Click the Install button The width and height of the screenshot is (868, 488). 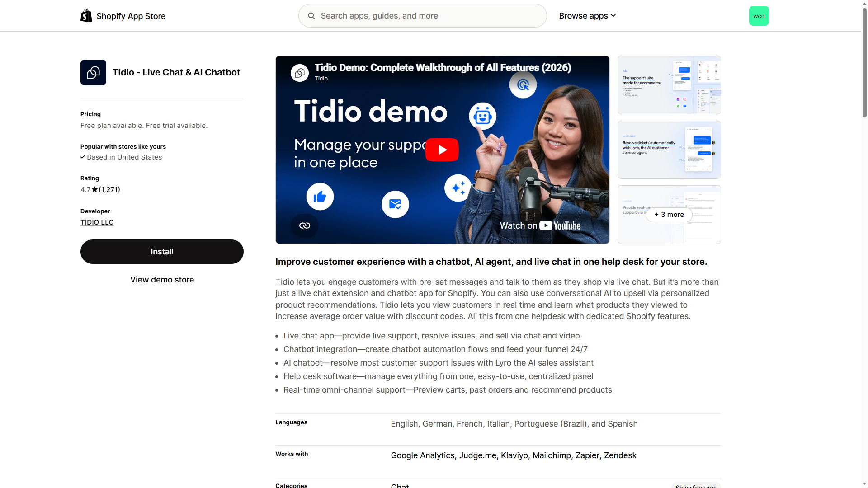162,252
